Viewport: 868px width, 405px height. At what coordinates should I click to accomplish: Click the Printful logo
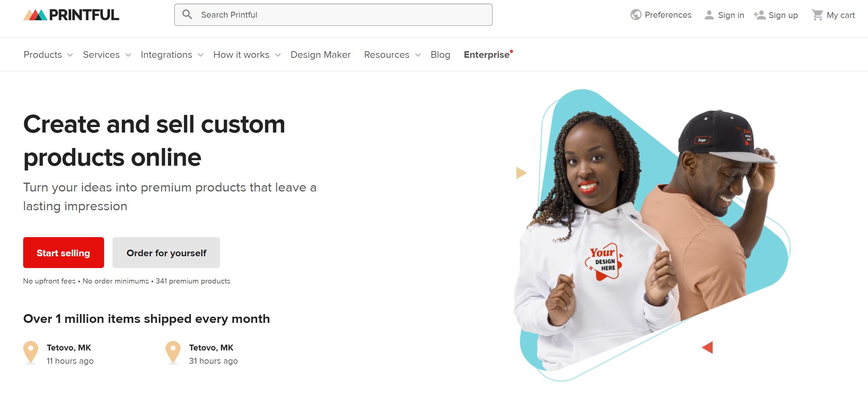71,15
